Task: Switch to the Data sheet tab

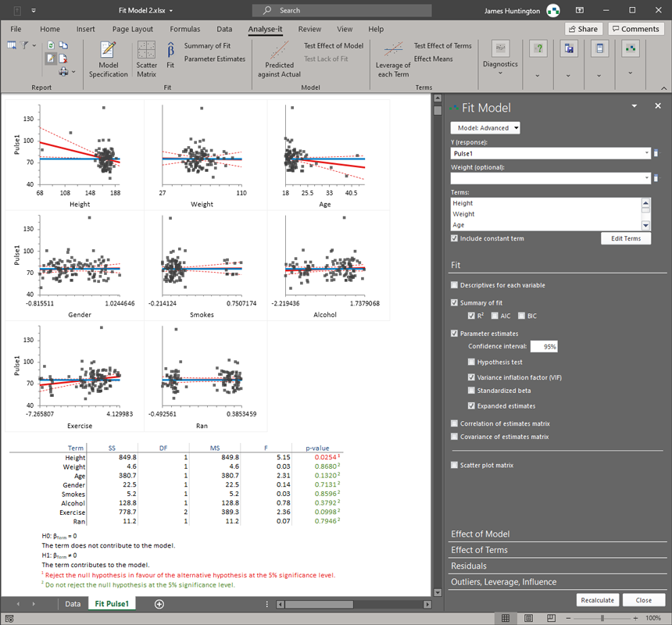Action: [x=73, y=604]
